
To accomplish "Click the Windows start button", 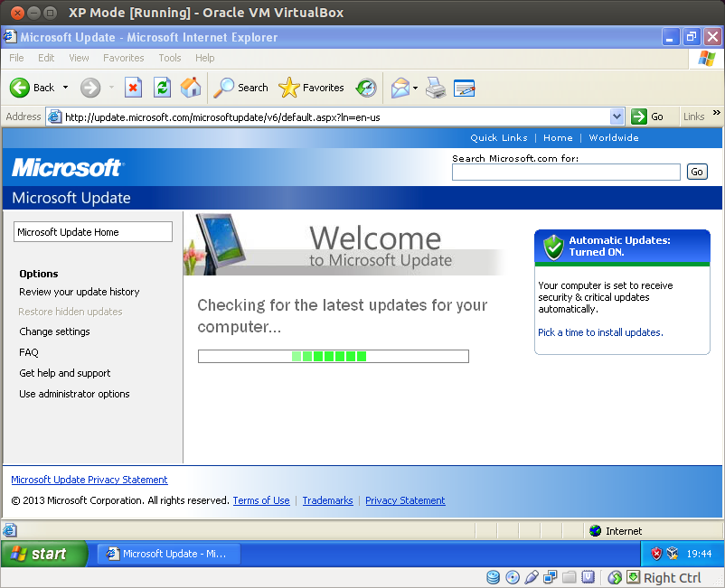I will [44, 554].
